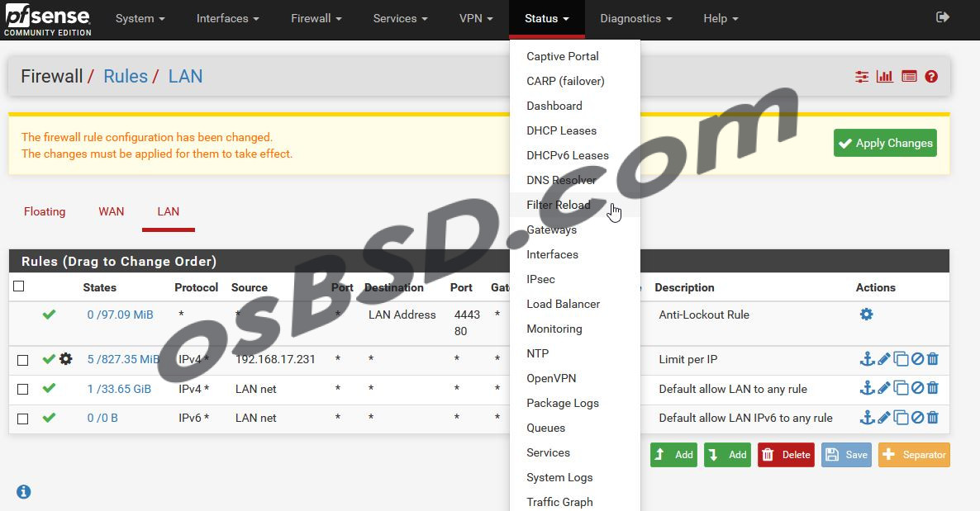980x511 pixels.
Task: Click the Save button below the rules
Action: 846,455
